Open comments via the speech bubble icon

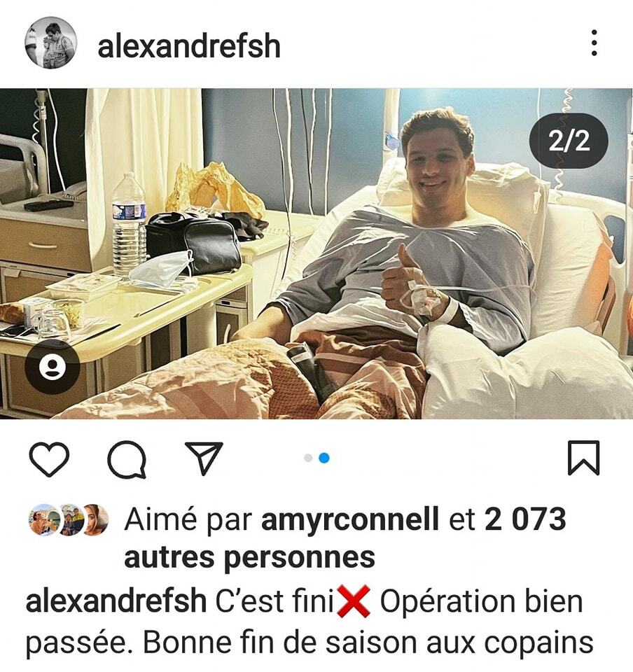click(x=127, y=459)
